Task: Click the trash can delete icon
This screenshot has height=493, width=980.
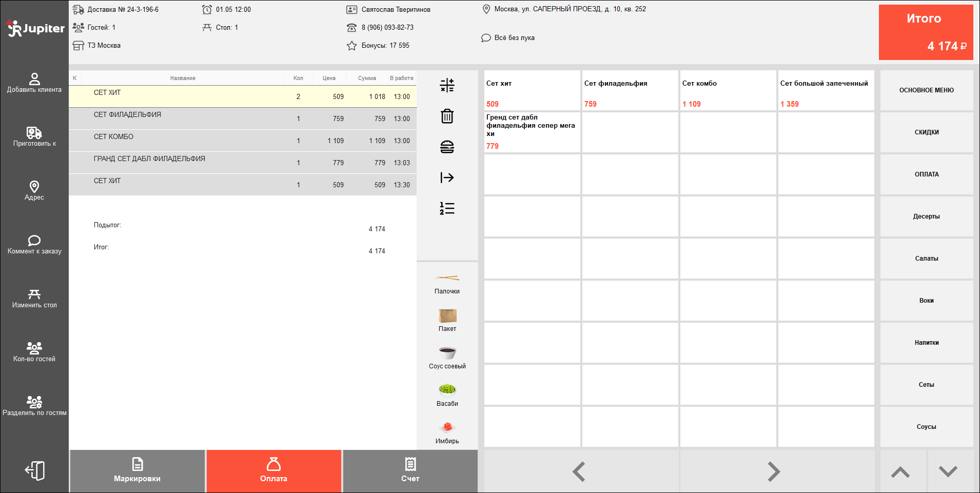Action: click(x=447, y=116)
